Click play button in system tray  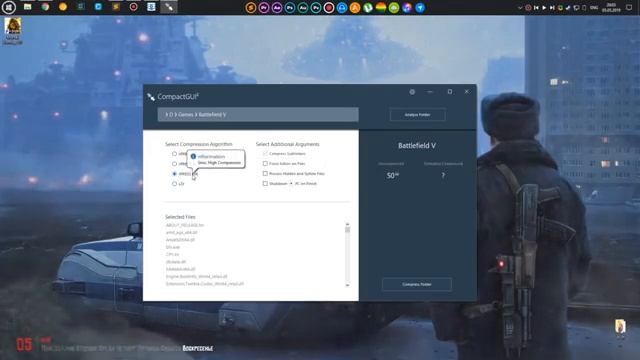click(544, 8)
